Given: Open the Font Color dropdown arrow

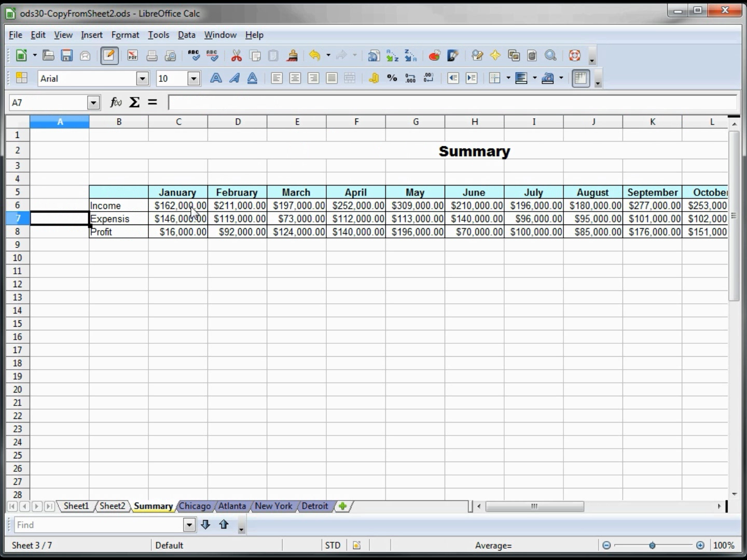Looking at the screenshot, I should [x=561, y=78].
